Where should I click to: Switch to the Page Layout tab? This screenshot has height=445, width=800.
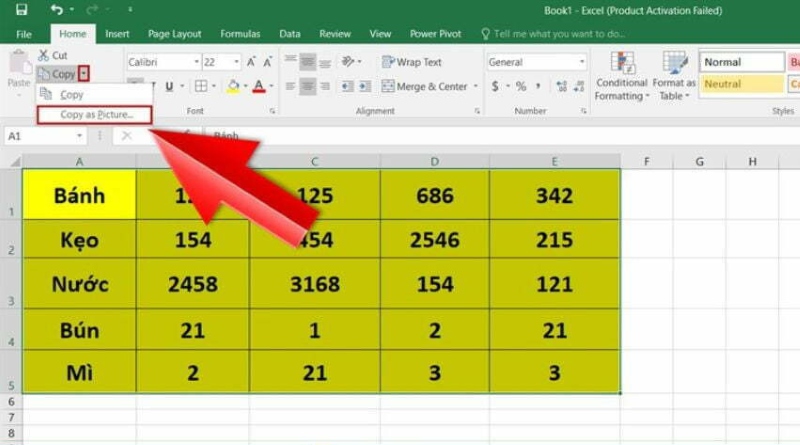[173, 34]
